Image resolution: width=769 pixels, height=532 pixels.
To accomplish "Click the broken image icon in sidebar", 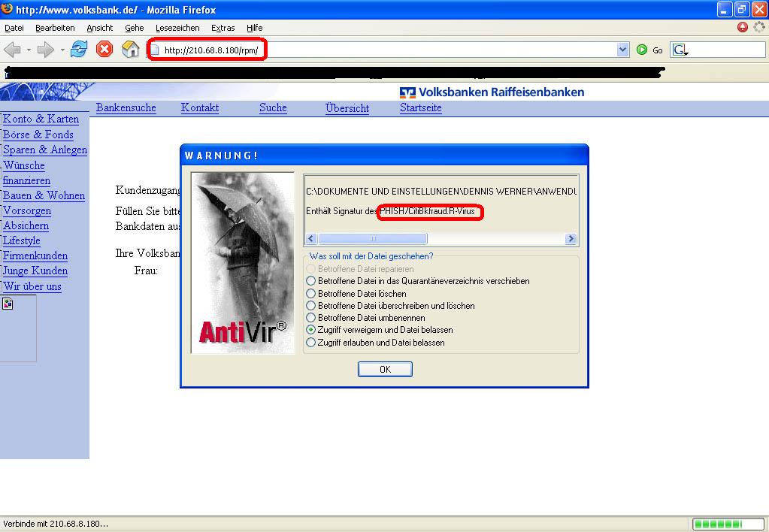I will coord(8,304).
